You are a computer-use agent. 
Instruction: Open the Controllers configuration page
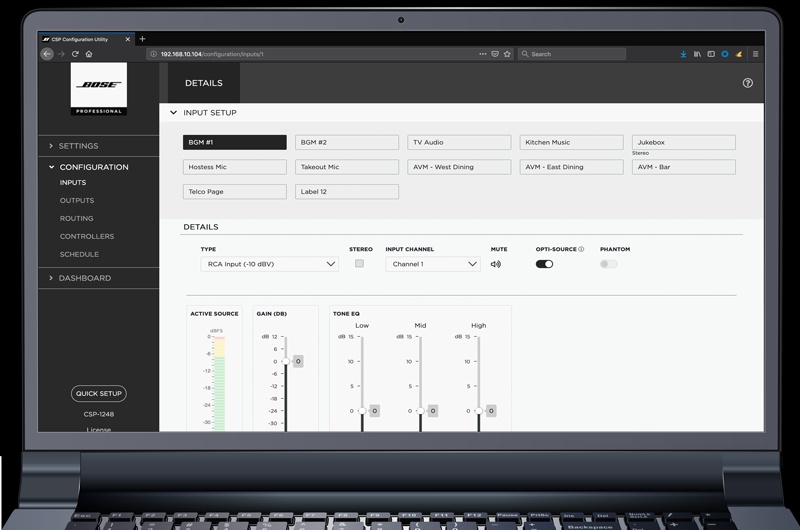[87, 236]
